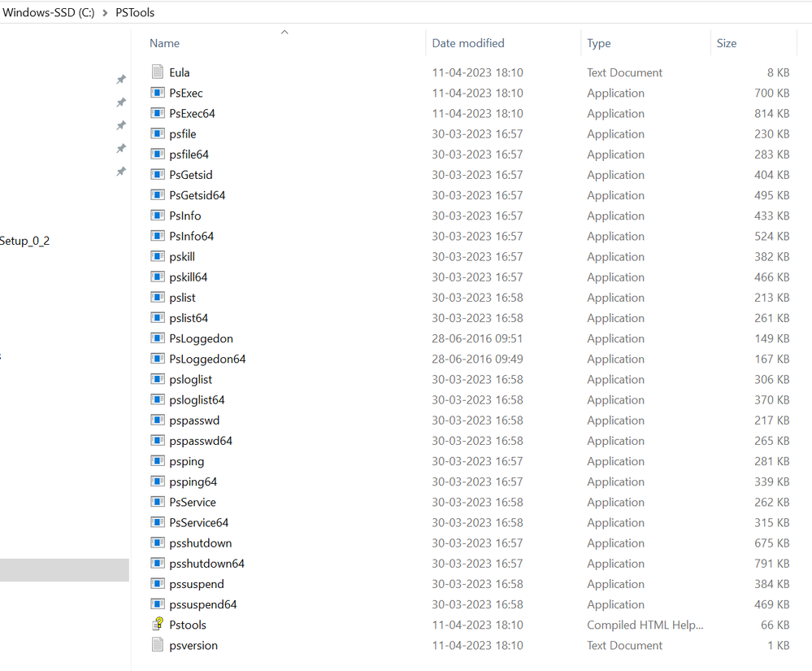Sort files by the Type column
The width and height of the screenshot is (812, 671).
[599, 43]
